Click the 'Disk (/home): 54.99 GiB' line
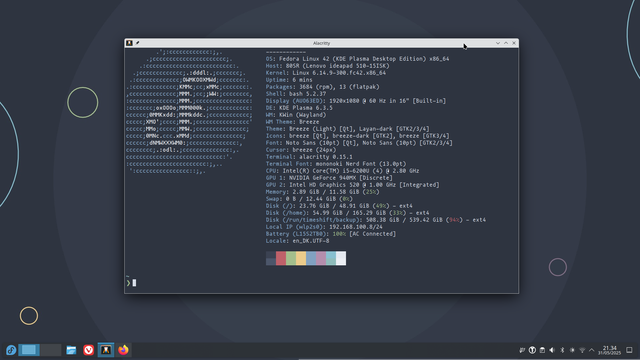 (347, 213)
